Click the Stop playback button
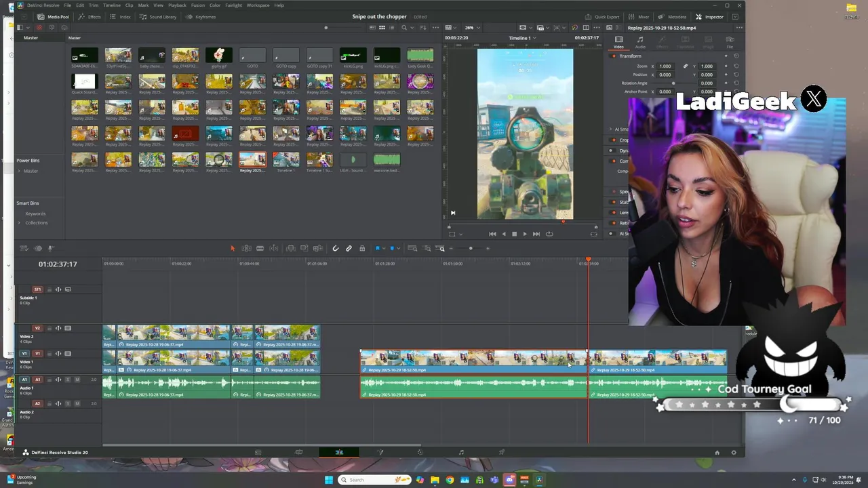This screenshot has height=488, width=868. (x=514, y=234)
